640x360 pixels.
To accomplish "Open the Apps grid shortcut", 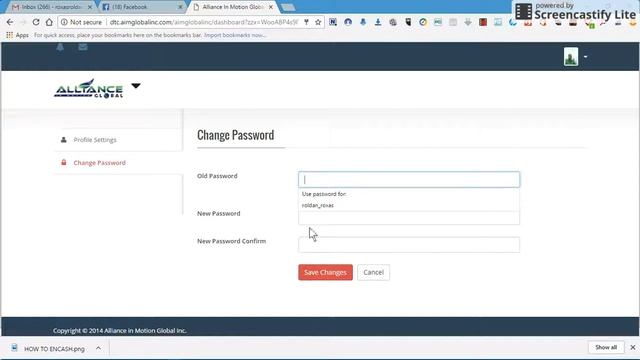I will [x=17, y=35].
